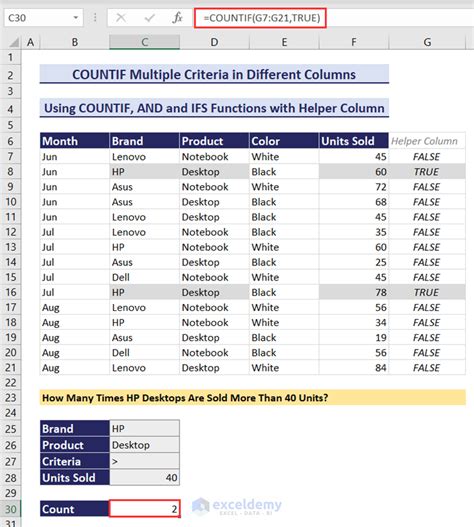Viewport: 474px width, 527px height.
Task: Click the TRUE cell in row 8
Action: pyautogui.click(x=427, y=172)
